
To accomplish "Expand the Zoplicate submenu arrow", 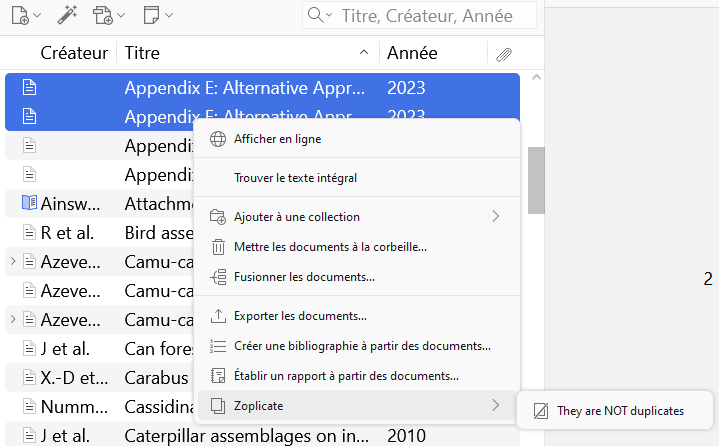I will point(496,405).
